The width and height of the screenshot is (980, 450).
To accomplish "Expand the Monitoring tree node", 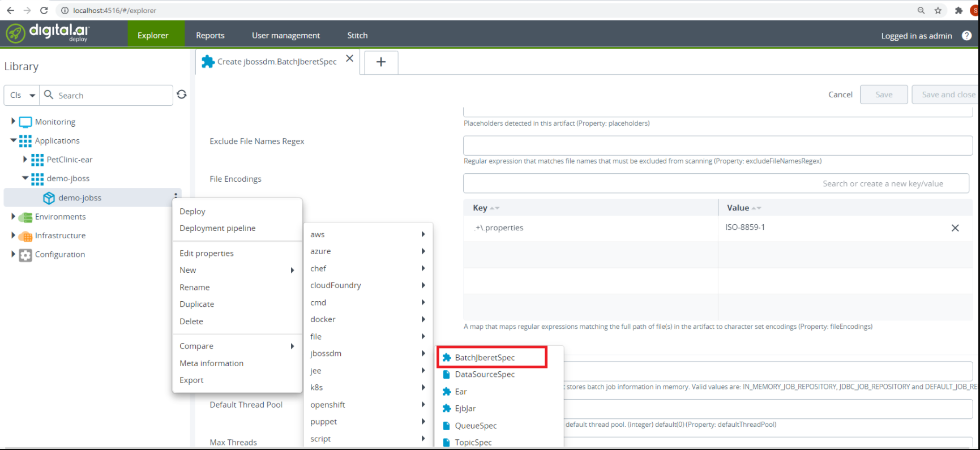I will (x=13, y=121).
